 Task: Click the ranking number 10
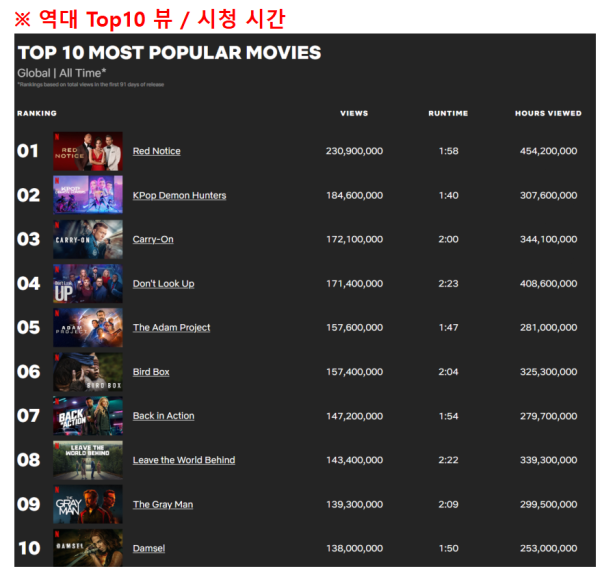pos(29,549)
